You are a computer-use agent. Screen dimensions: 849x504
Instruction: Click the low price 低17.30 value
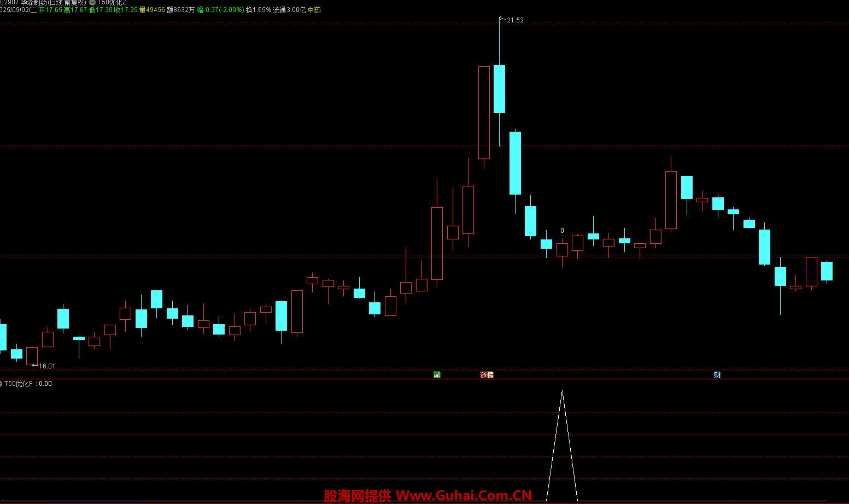coord(101,10)
